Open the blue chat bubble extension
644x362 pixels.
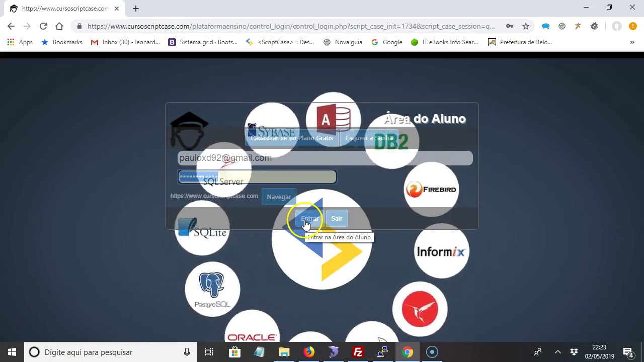coord(545,26)
